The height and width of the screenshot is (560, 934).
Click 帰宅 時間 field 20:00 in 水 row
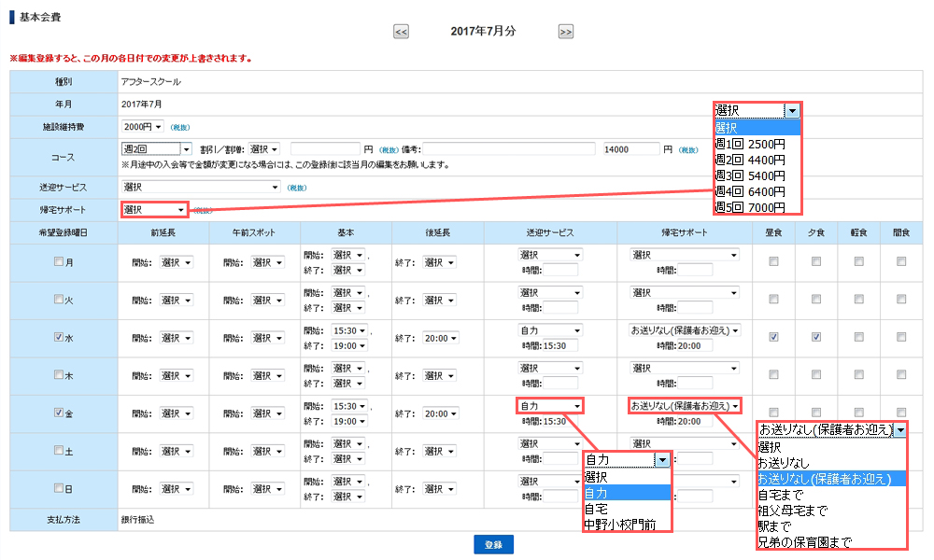695,345
